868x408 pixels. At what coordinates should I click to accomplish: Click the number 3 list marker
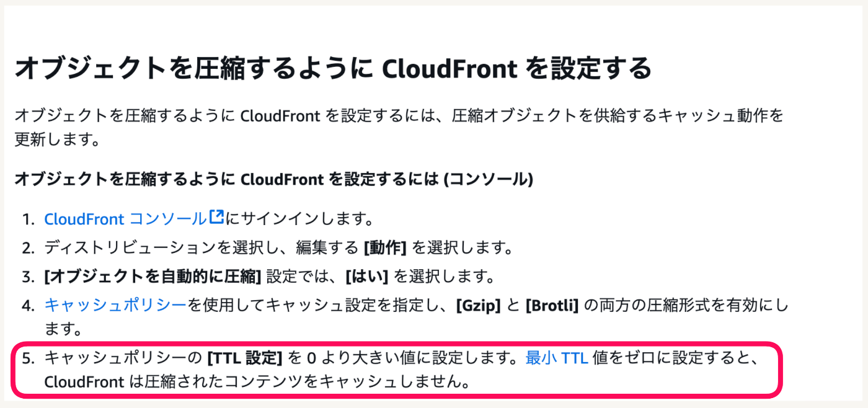[x=29, y=277]
